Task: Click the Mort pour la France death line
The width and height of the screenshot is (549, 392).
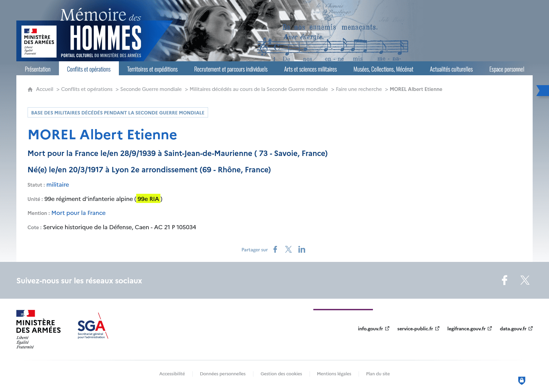Action: 178,154
